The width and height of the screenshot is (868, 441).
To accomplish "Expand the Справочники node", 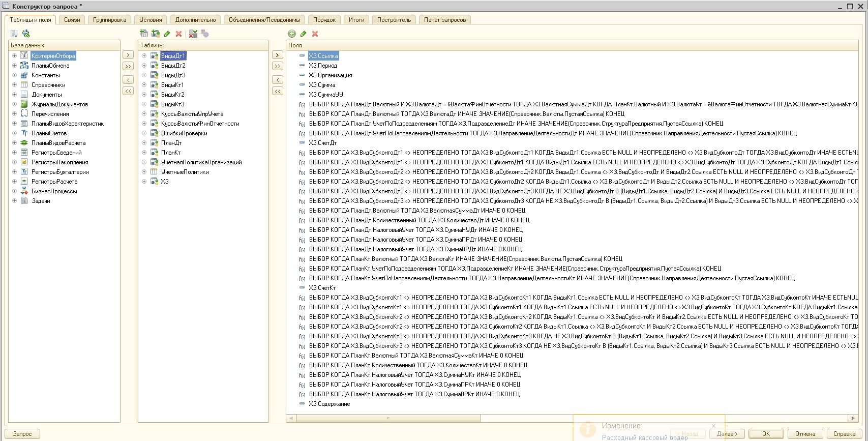I will point(14,84).
